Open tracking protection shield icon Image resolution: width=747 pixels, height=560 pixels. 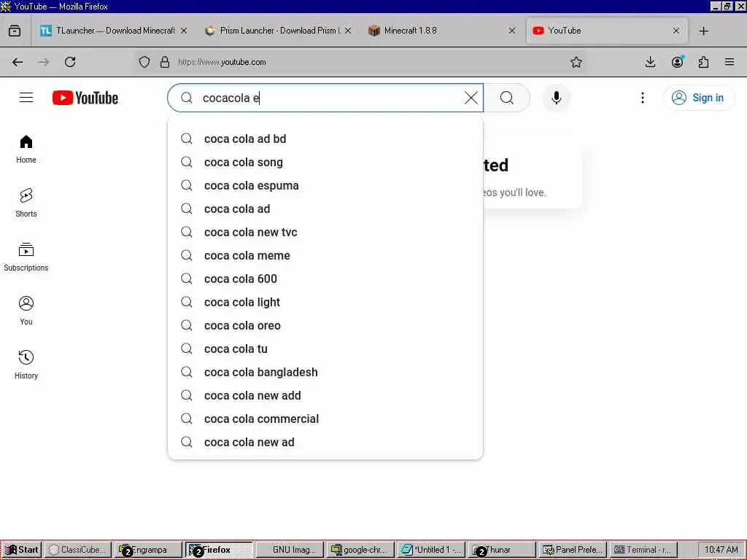pos(144,62)
